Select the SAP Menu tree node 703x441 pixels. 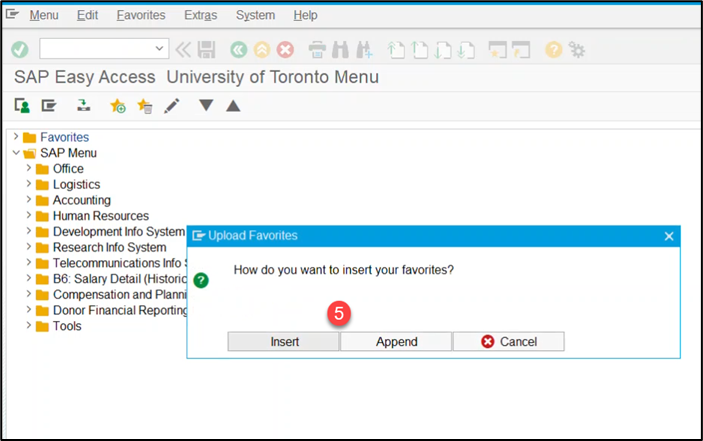pos(68,153)
